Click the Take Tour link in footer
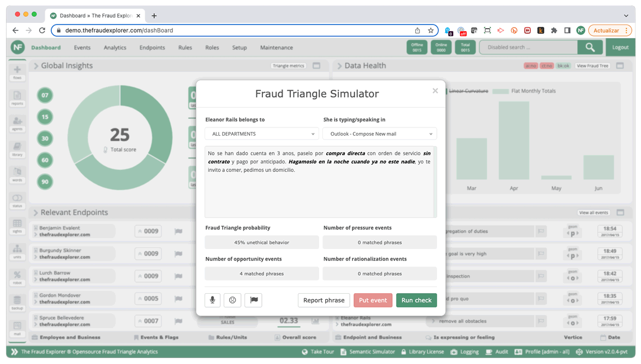Viewport: 641px width, 364px height. [x=318, y=352]
